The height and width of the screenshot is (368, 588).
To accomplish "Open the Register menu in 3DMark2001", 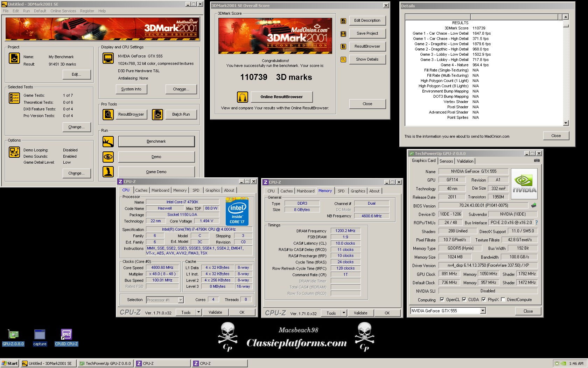I will click(87, 11).
